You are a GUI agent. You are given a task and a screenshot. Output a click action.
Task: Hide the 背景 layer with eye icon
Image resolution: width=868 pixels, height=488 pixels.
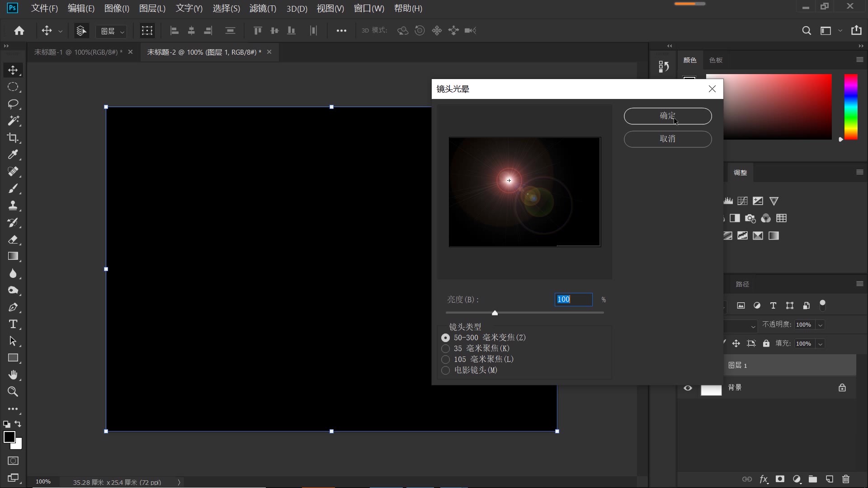(x=688, y=388)
